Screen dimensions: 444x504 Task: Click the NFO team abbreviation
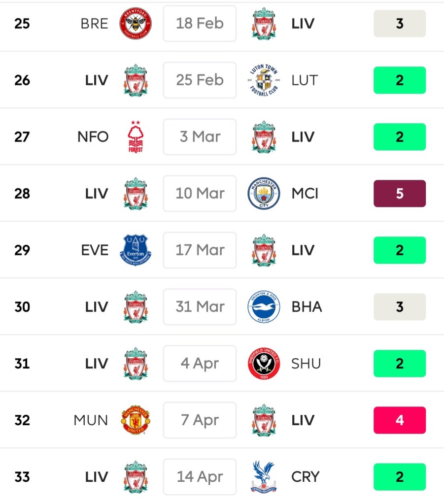[x=93, y=137]
